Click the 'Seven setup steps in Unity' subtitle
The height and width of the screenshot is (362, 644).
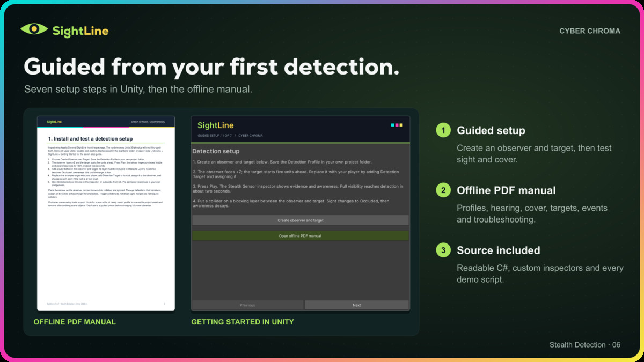pos(138,89)
